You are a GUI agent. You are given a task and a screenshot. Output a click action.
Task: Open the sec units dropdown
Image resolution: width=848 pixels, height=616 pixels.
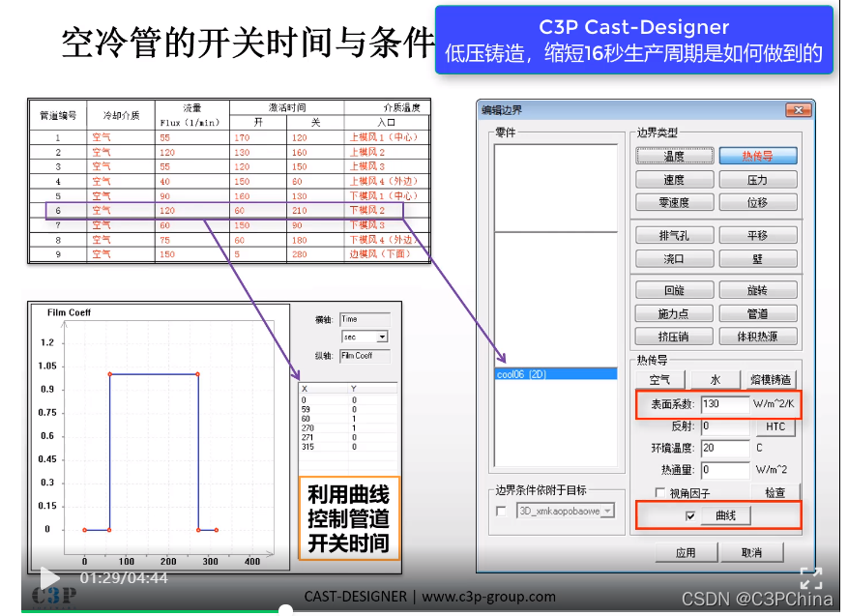coord(382,337)
